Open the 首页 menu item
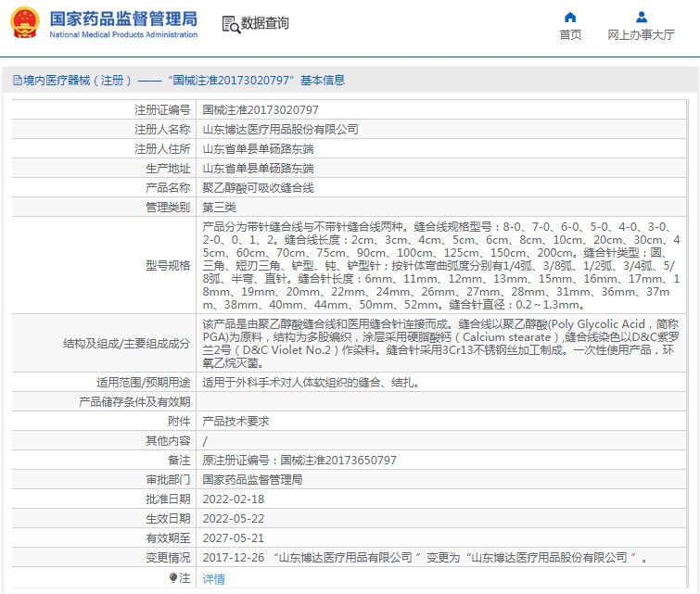The image size is (700, 594). (x=570, y=35)
